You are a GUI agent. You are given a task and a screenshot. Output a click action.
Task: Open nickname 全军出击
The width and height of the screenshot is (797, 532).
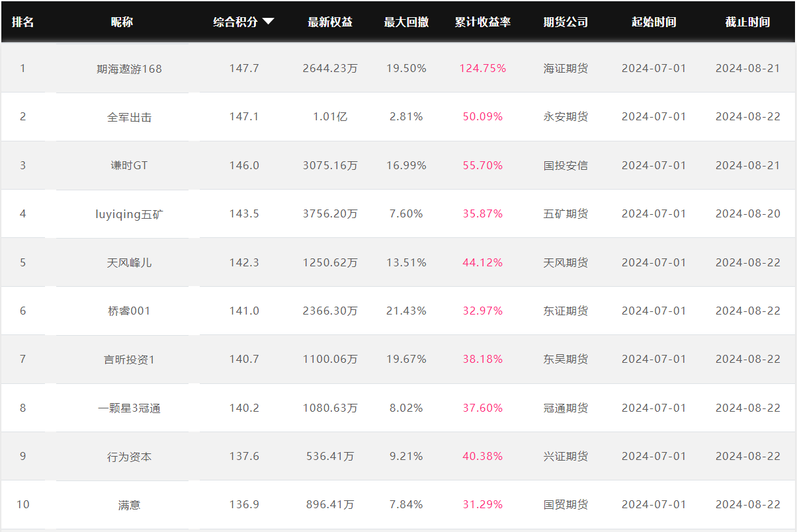point(129,117)
